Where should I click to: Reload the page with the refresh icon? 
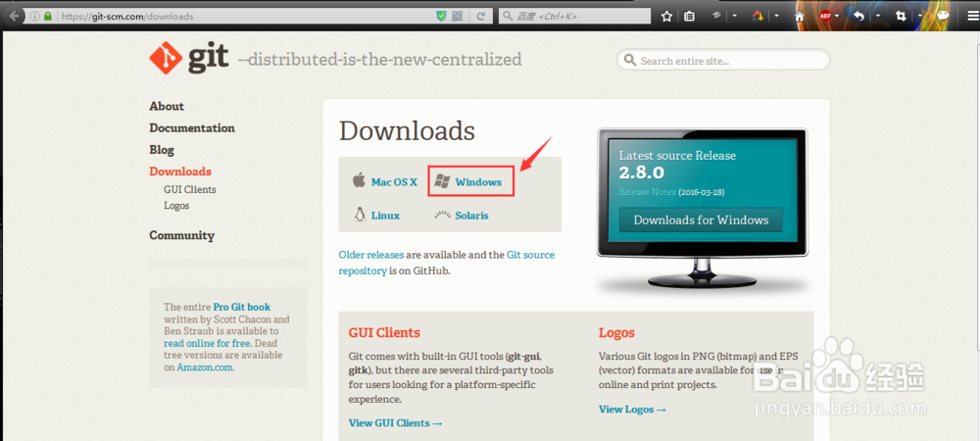coord(480,17)
